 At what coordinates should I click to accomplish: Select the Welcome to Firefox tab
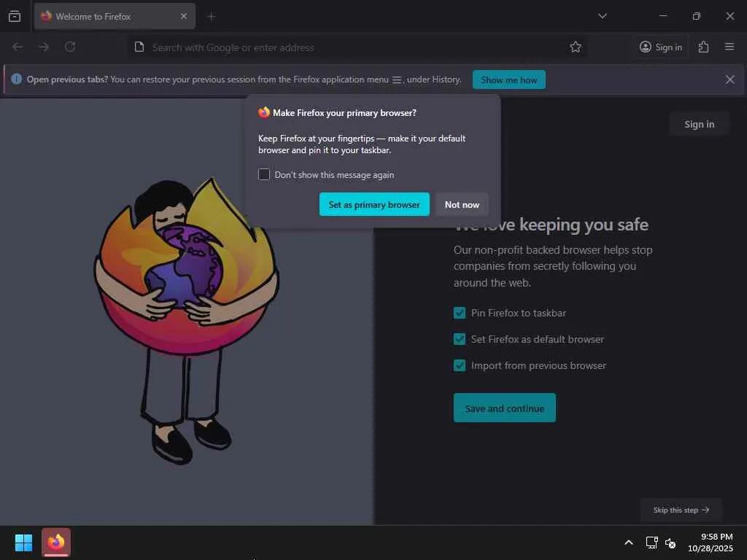click(115, 16)
